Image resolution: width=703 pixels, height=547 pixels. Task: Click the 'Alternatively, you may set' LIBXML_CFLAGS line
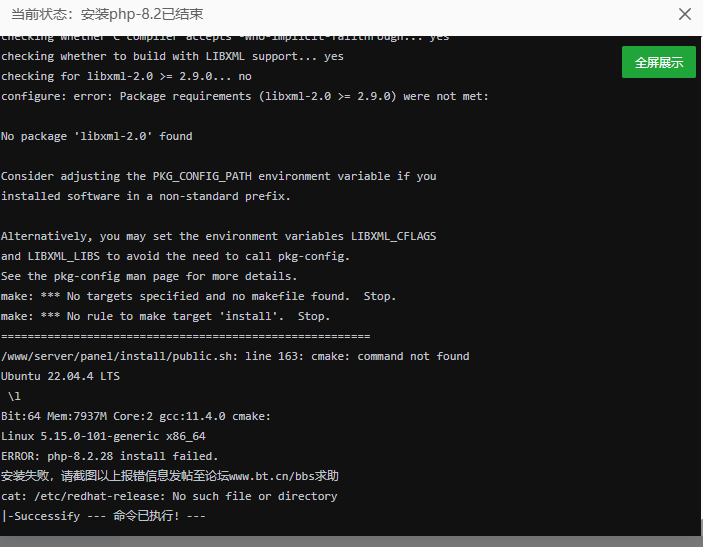[x=218, y=236]
